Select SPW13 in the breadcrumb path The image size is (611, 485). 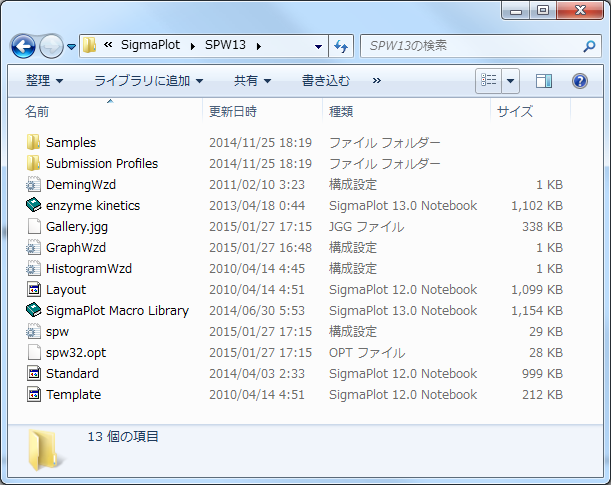pyautogui.click(x=225, y=45)
